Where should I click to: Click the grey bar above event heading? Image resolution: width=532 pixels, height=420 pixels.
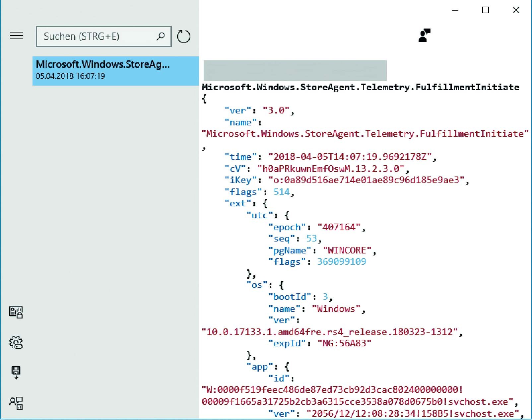pos(295,70)
